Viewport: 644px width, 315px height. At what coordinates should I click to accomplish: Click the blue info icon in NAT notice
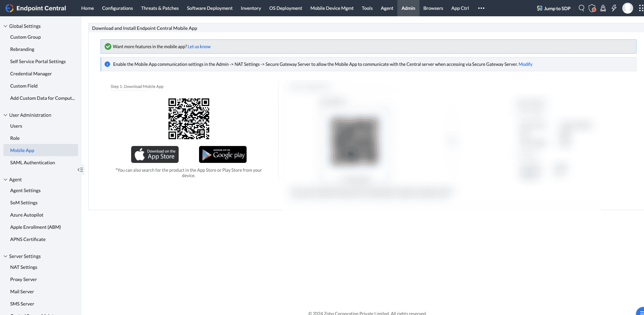[107, 64]
